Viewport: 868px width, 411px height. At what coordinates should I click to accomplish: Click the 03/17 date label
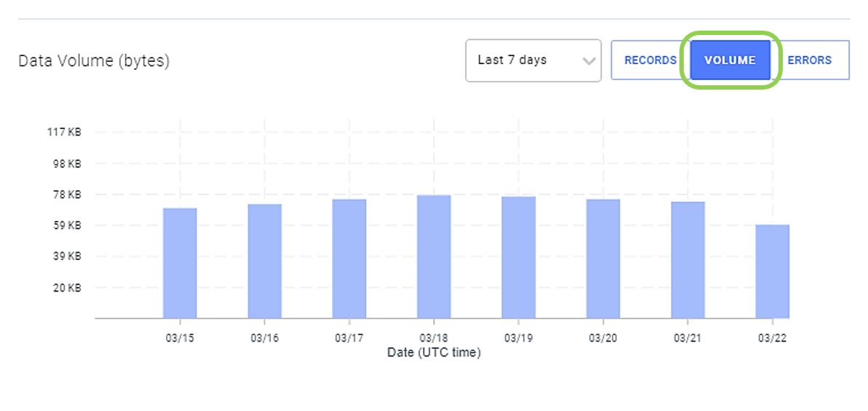(350, 338)
